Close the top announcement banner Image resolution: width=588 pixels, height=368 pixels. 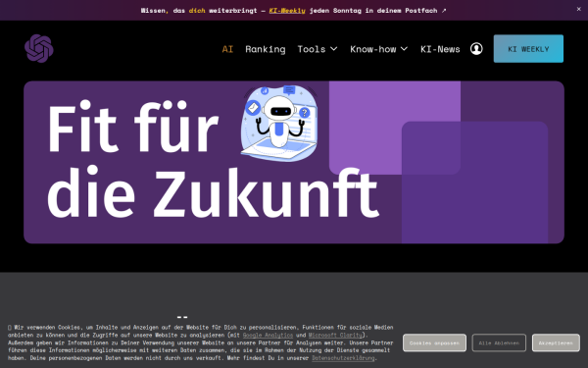[x=578, y=9]
